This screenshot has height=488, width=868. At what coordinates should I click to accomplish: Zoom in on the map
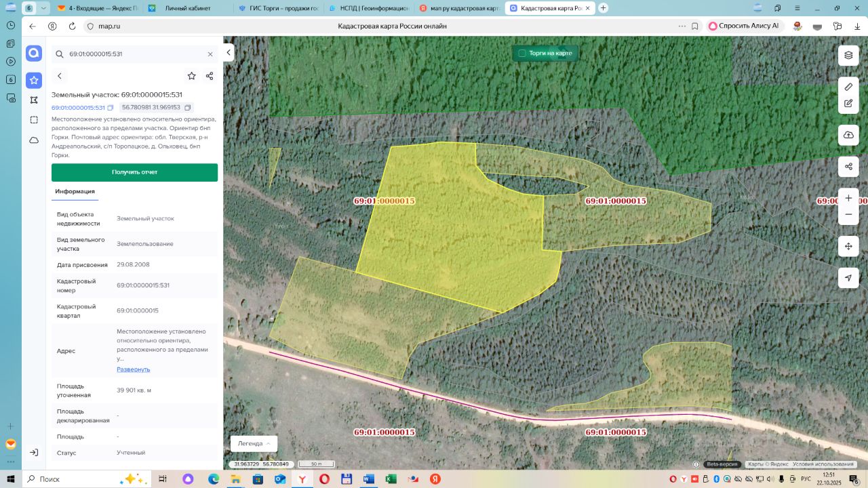click(x=848, y=199)
